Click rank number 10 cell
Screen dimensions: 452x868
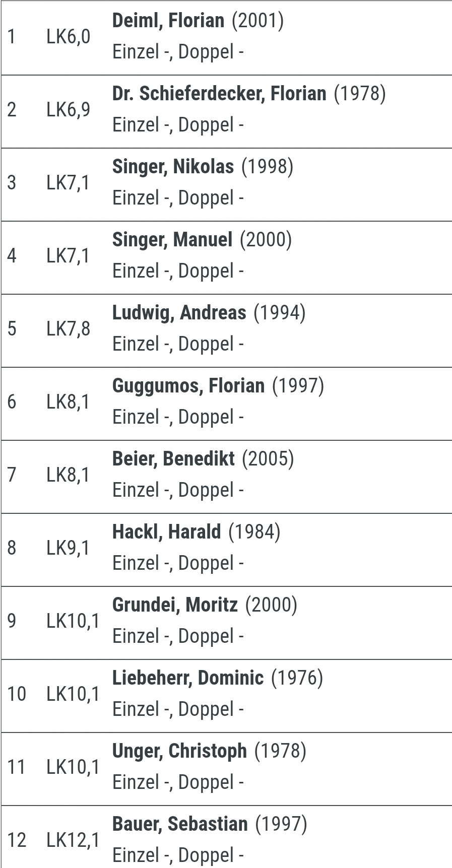click(17, 694)
